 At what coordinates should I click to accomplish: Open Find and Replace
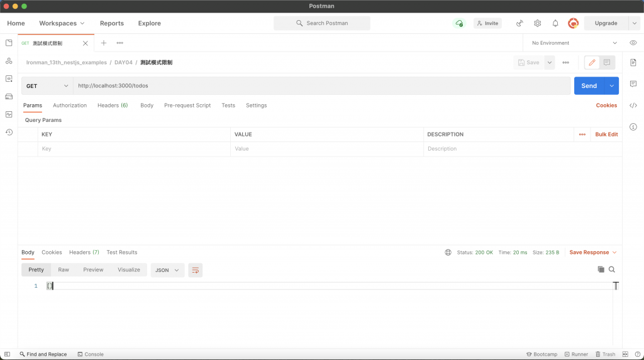click(x=43, y=354)
